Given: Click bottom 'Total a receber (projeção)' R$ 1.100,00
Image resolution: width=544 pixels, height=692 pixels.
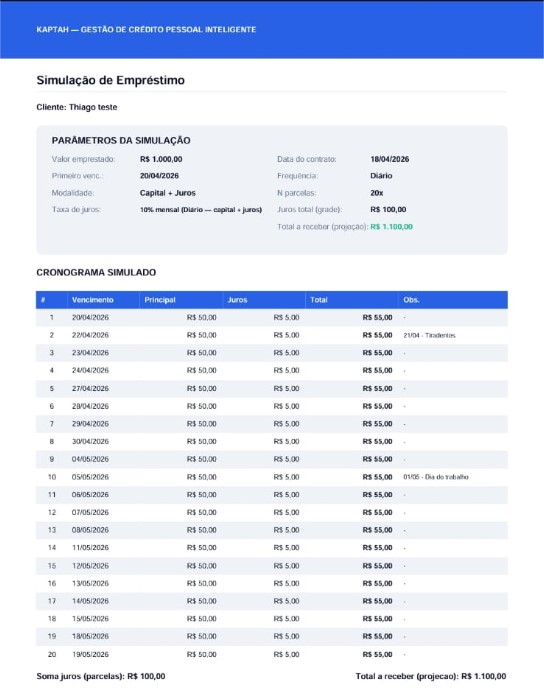Looking at the screenshot, I should (x=431, y=676).
